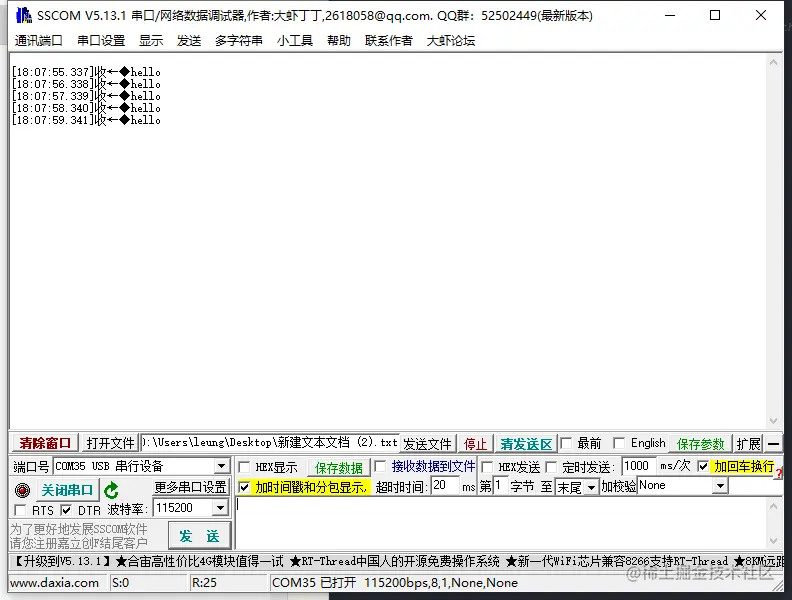Click the red record indicator icon

22,490
